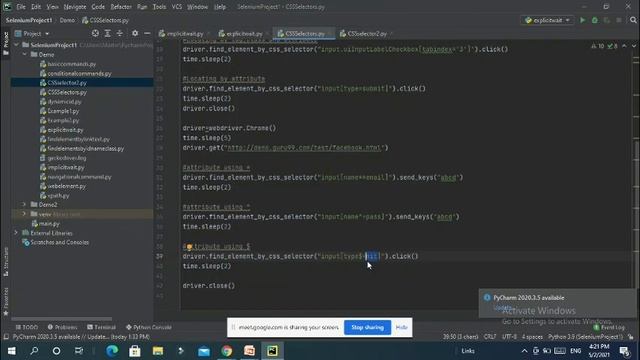Locate current file in Project panel
640x360 pixels.
[x=95, y=33]
